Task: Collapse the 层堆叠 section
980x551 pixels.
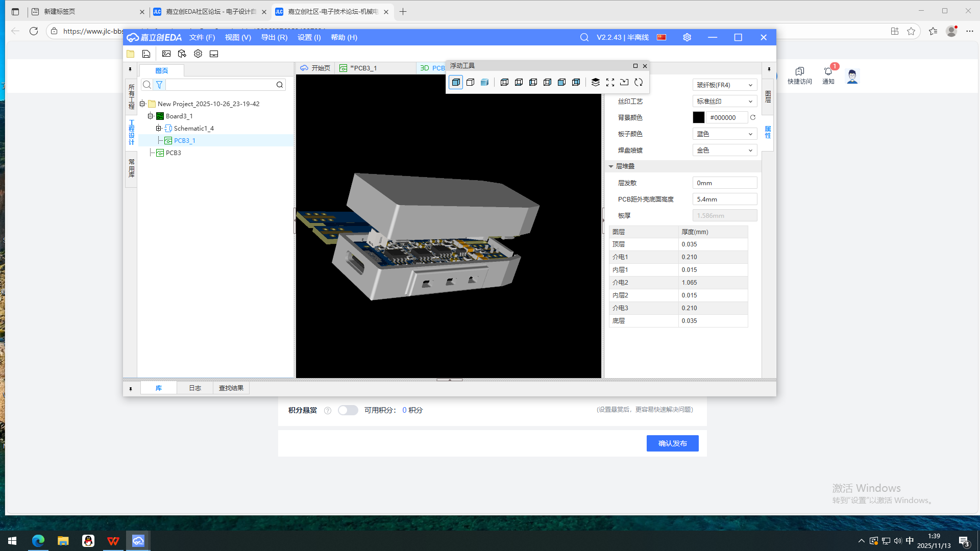Action: click(x=611, y=166)
